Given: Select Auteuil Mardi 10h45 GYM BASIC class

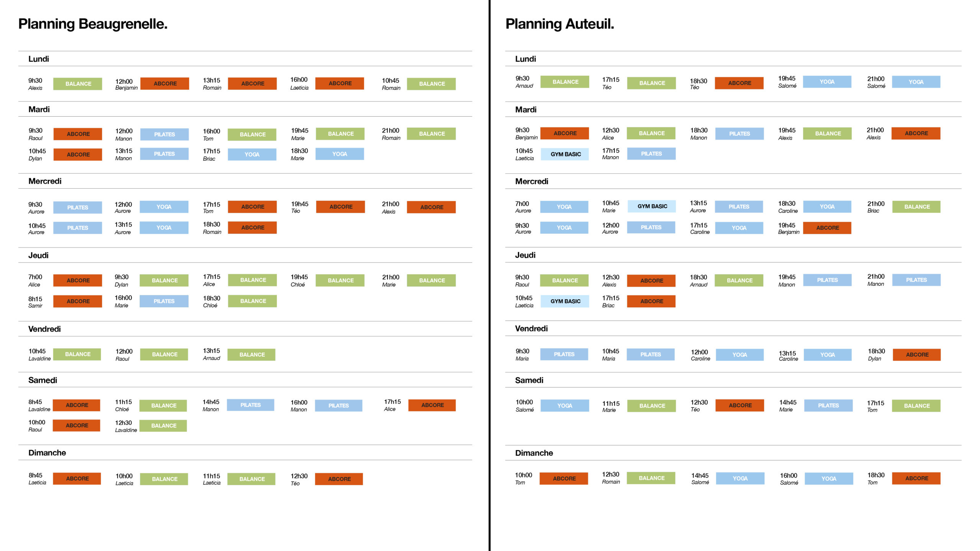Looking at the screenshot, I should pos(565,154).
